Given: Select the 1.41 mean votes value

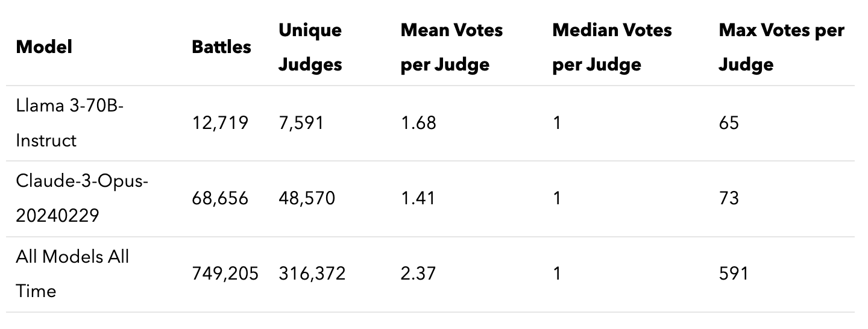Looking at the screenshot, I should [418, 199].
